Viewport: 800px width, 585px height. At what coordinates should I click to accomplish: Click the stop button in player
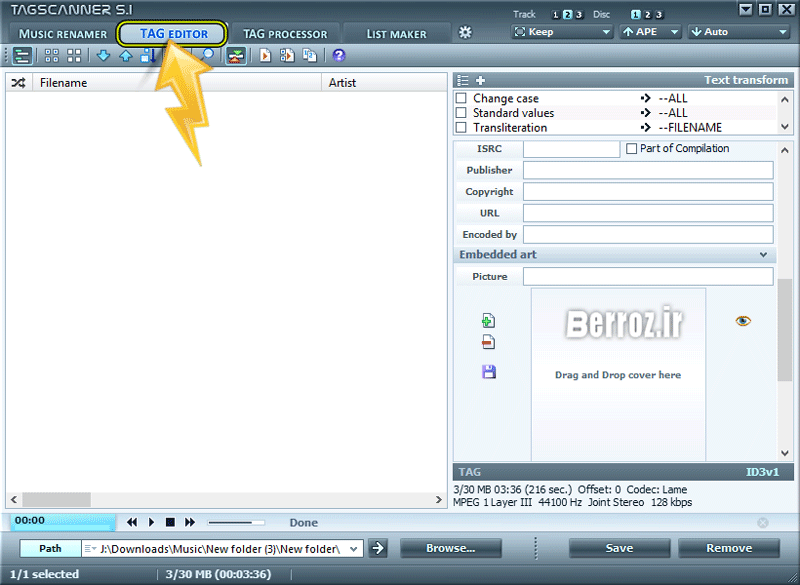[x=170, y=522]
